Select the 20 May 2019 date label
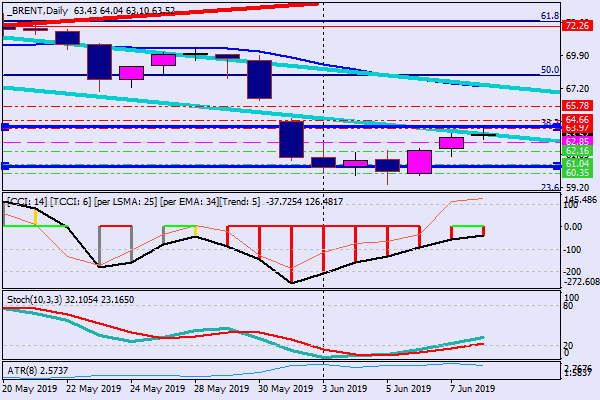Image resolution: width=600 pixels, height=400 pixels. tap(30, 389)
